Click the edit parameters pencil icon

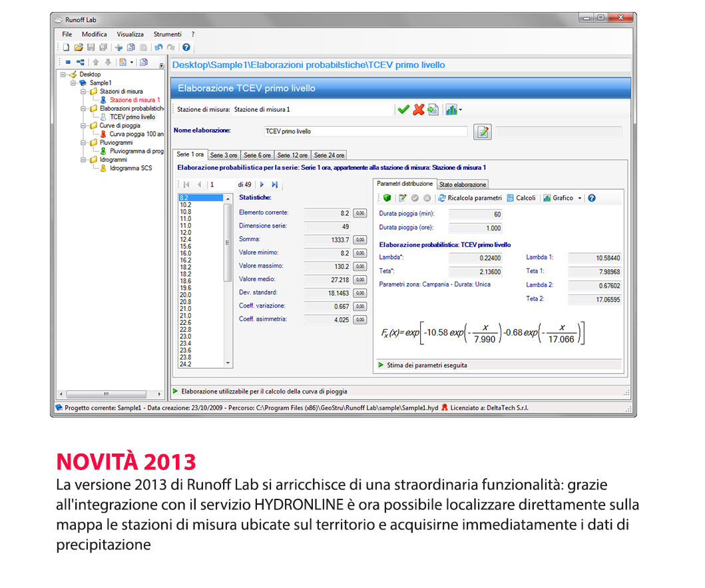coord(402,198)
